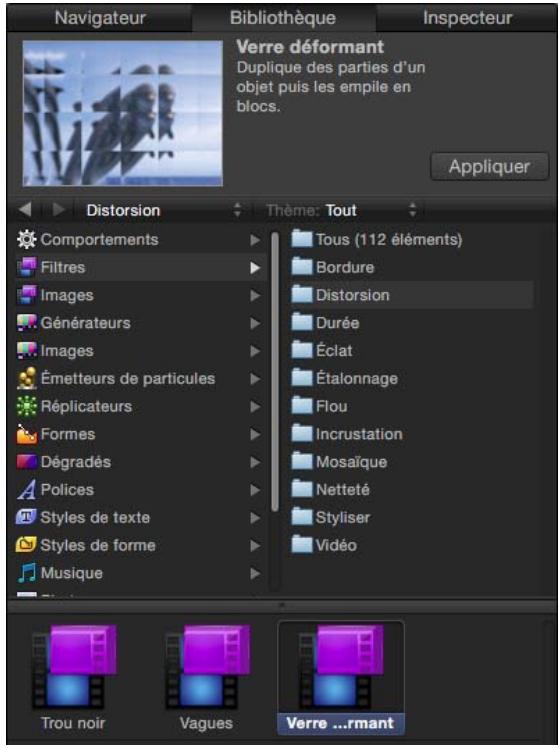Viewport: 560px width, 748px height.
Task: Click the Formes category icon
Action: click(x=26, y=434)
